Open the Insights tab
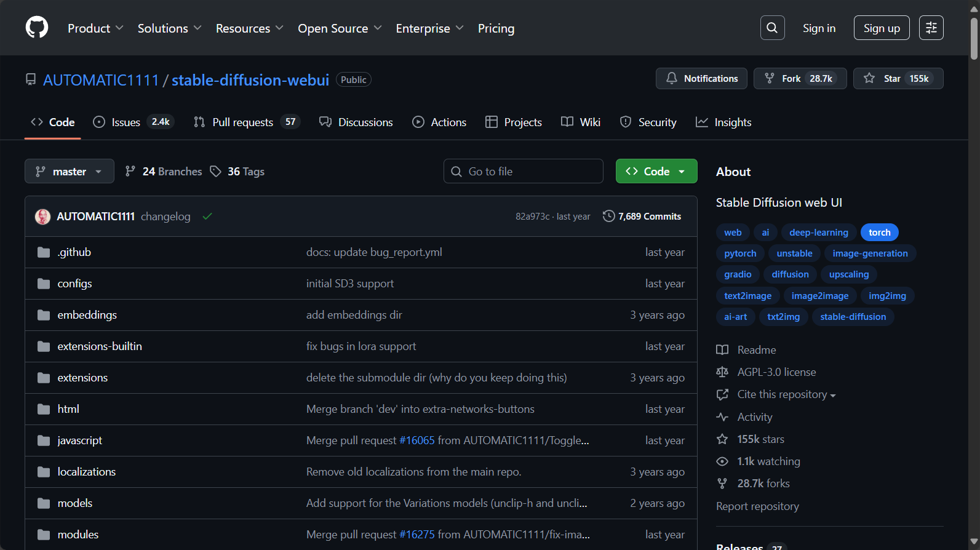This screenshot has height=550, width=980. pyautogui.click(x=723, y=122)
